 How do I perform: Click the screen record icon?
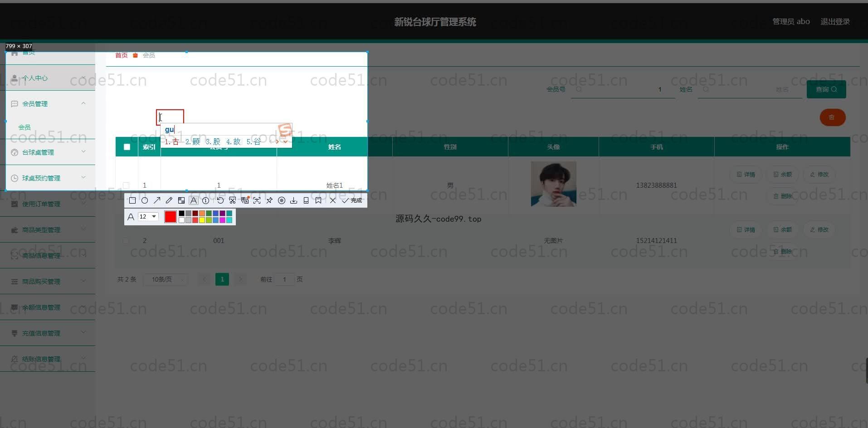pos(282,200)
